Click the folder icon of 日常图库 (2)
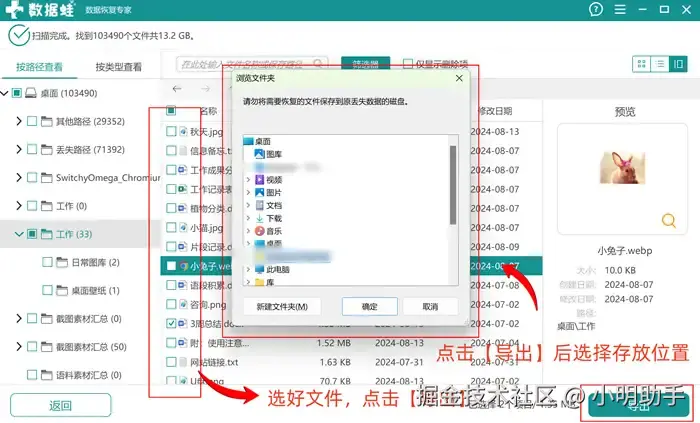The height and width of the screenshot is (423, 700). tap(62, 262)
